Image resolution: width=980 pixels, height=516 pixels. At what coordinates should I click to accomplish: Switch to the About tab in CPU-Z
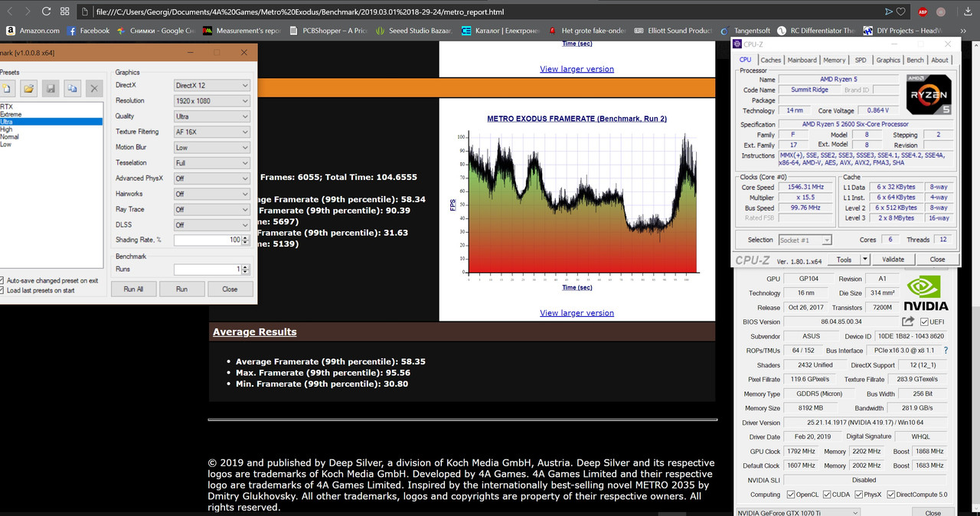(939, 60)
